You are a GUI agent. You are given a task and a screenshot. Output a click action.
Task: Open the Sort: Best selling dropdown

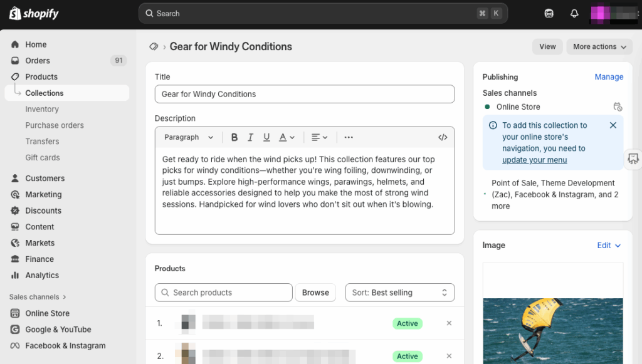pyautogui.click(x=399, y=293)
